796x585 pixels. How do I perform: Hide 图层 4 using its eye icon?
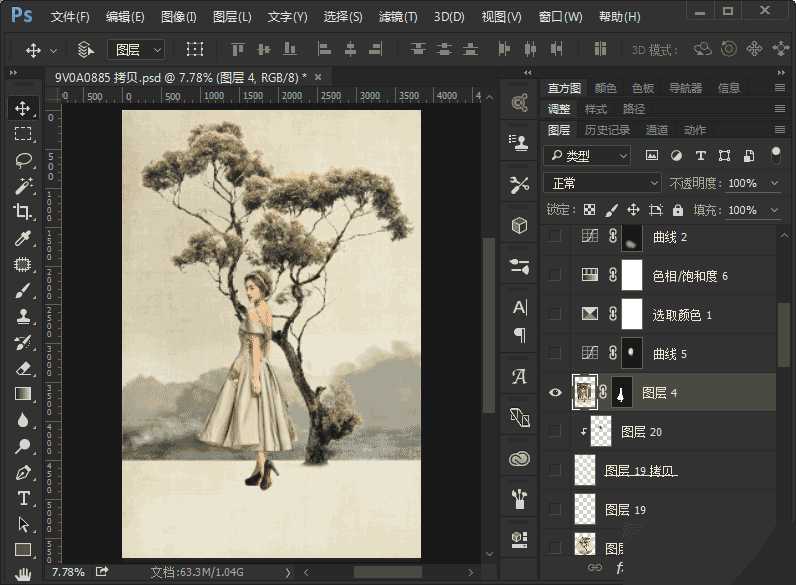click(x=555, y=393)
